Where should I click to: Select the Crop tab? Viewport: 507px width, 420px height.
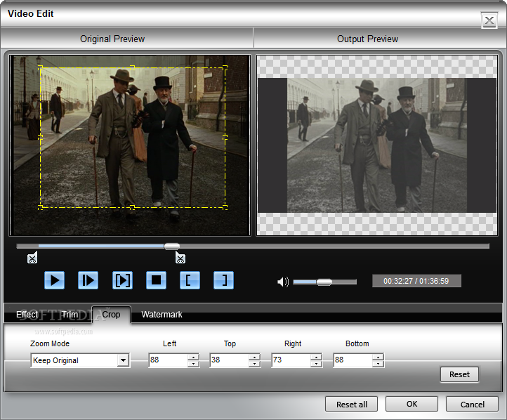[111, 314]
